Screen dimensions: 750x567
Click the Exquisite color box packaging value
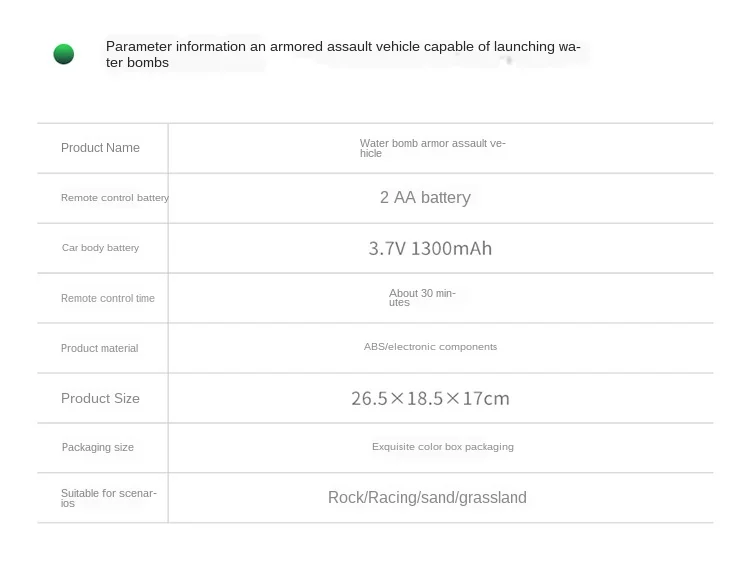(x=442, y=447)
